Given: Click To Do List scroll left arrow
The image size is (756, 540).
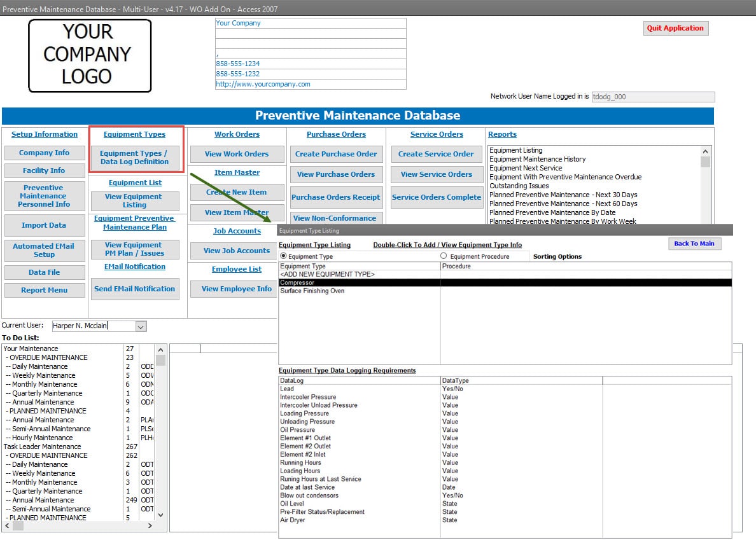Looking at the screenshot, I should 7,525.
